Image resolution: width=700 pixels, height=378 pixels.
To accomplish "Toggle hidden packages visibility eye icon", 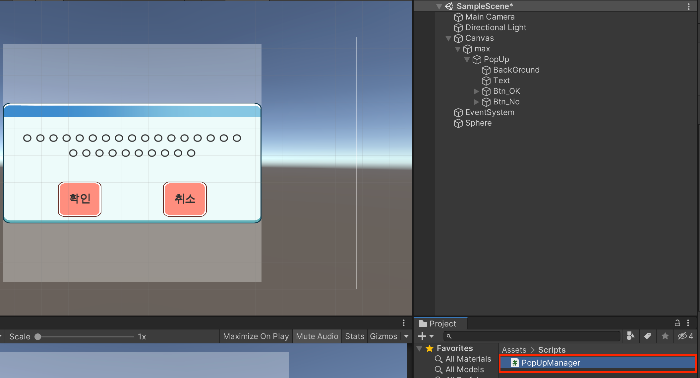I will [685, 336].
